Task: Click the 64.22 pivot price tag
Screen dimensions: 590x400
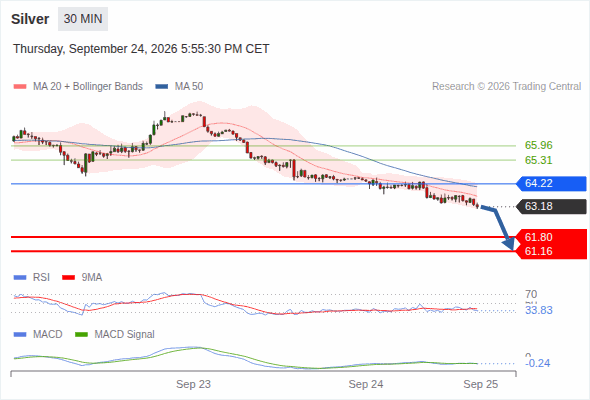Action: [x=551, y=184]
